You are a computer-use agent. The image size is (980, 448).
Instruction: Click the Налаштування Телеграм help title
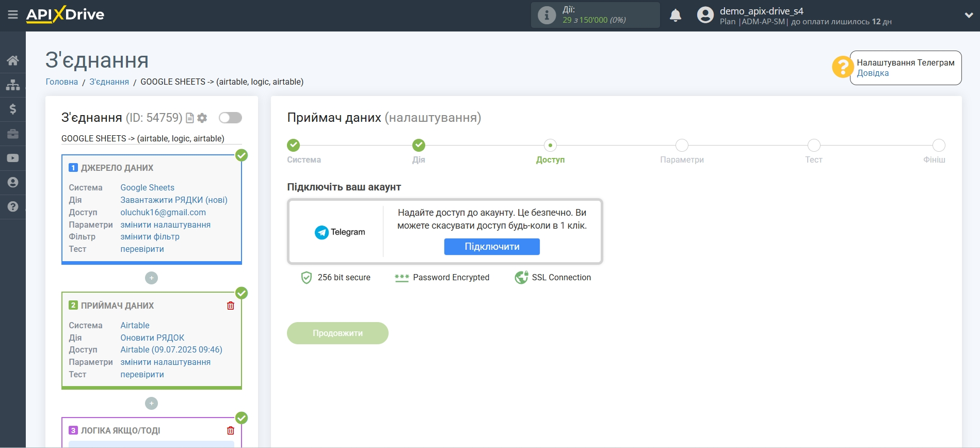tap(906, 63)
